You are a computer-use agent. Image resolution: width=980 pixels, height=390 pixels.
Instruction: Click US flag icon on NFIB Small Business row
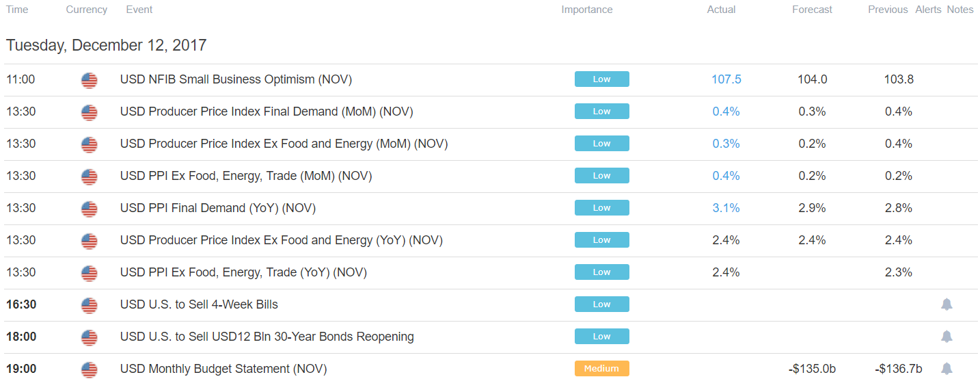[x=89, y=80]
